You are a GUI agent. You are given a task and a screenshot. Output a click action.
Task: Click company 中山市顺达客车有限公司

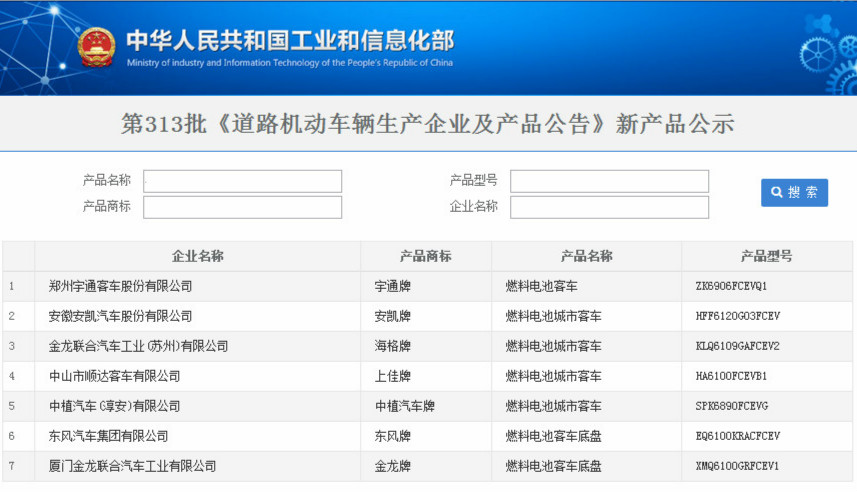click(x=114, y=376)
